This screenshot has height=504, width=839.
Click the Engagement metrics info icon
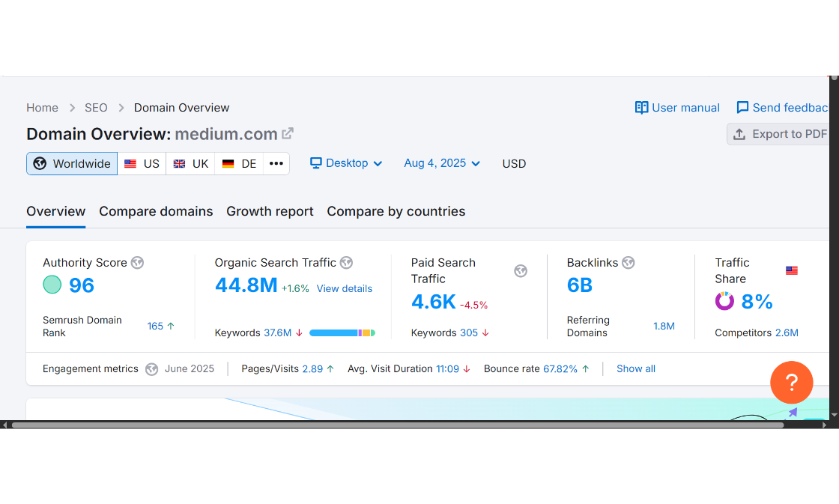[x=151, y=368]
